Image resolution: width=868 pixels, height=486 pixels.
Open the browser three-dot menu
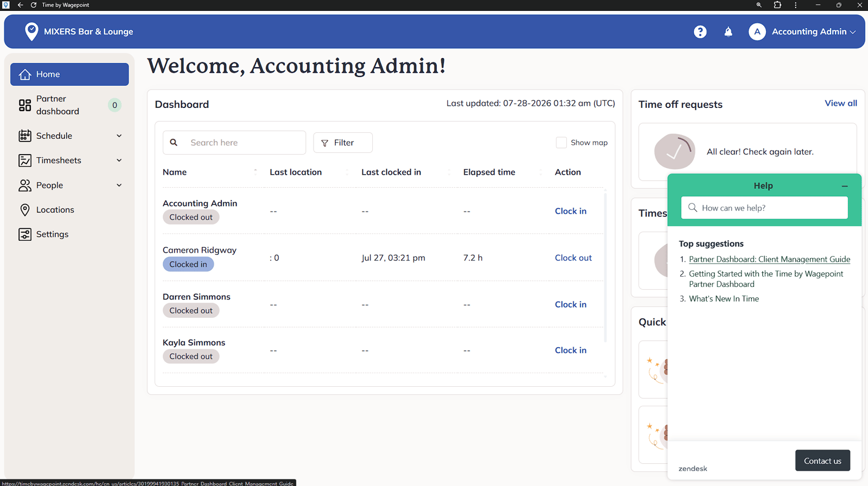point(796,5)
